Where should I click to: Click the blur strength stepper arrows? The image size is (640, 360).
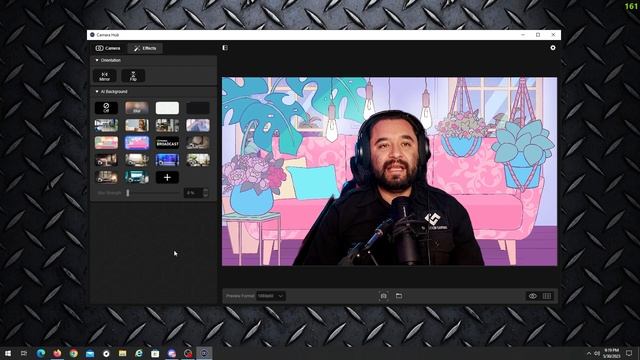pyautogui.click(x=205, y=193)
